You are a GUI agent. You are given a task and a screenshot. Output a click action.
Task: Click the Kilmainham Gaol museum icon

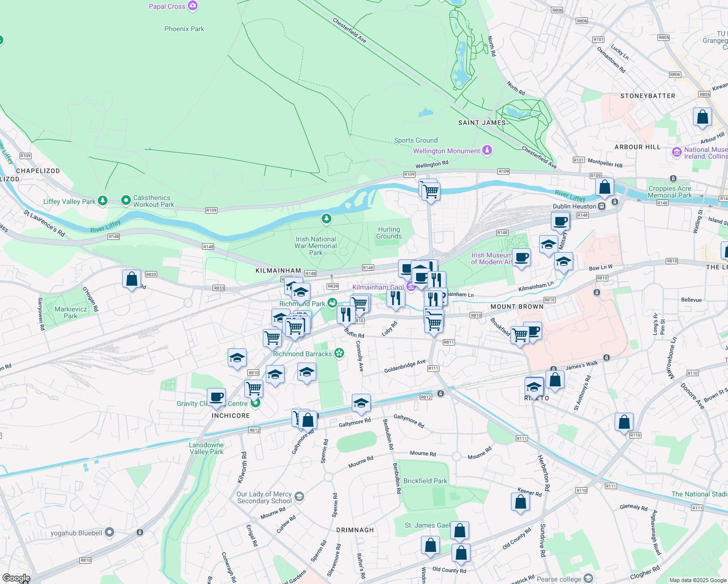[x=411, y=287]
